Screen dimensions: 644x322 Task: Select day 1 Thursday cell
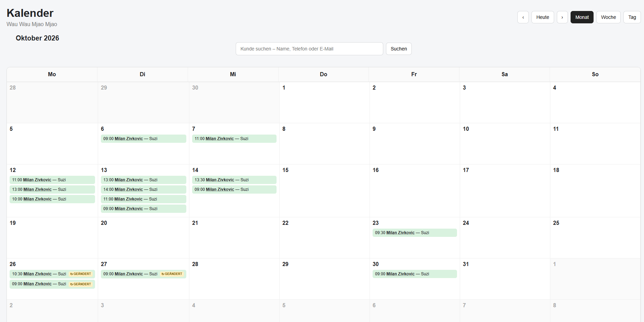coord(324,102)
